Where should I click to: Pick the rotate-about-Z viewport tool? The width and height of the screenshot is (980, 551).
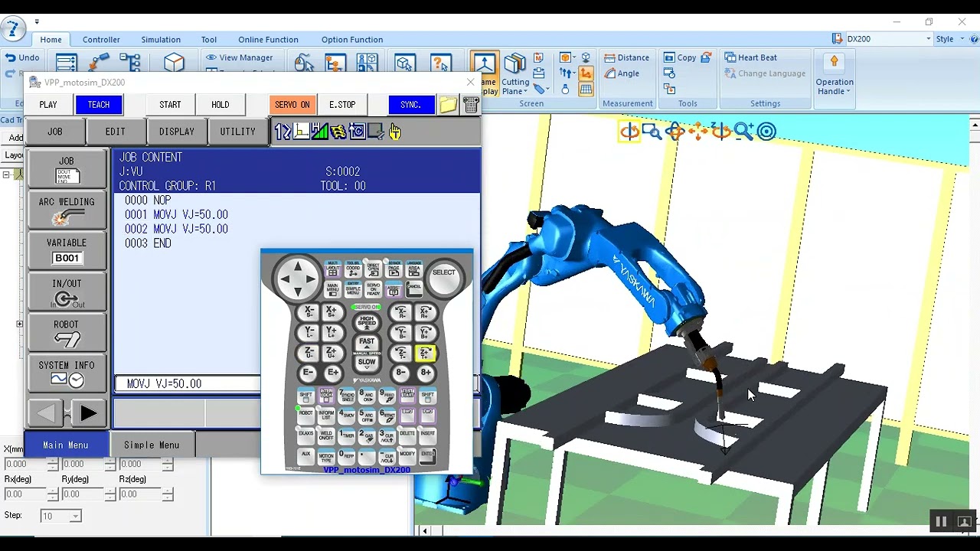click(721, 132)
